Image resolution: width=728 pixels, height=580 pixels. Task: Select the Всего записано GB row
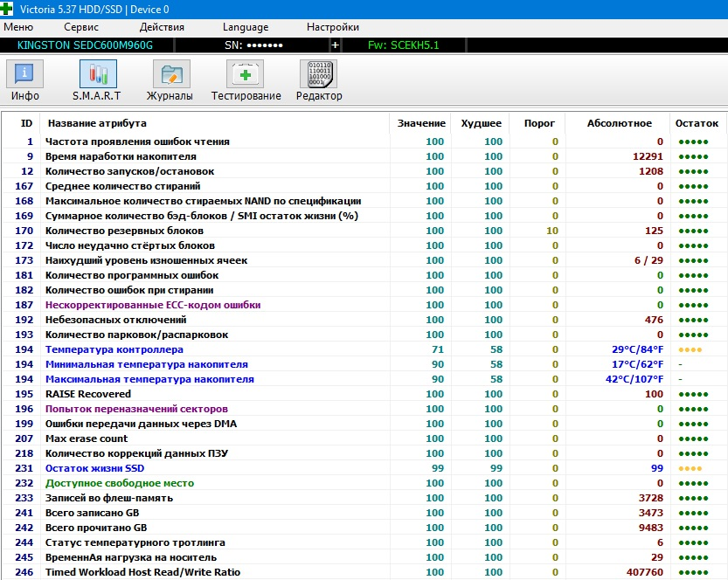tap(362, 514)
